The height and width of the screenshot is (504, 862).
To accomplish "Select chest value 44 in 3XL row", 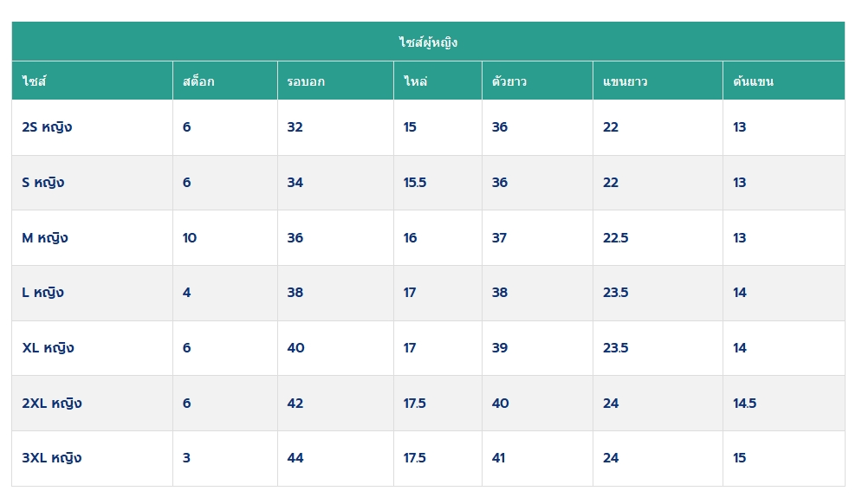I will [x=295, y=458].
